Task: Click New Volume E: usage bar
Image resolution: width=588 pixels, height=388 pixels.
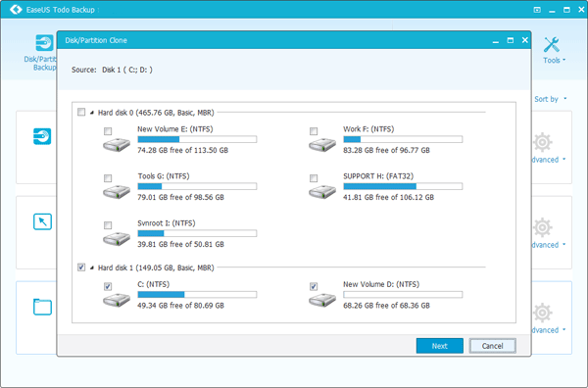Action: [x=197, y=139]
